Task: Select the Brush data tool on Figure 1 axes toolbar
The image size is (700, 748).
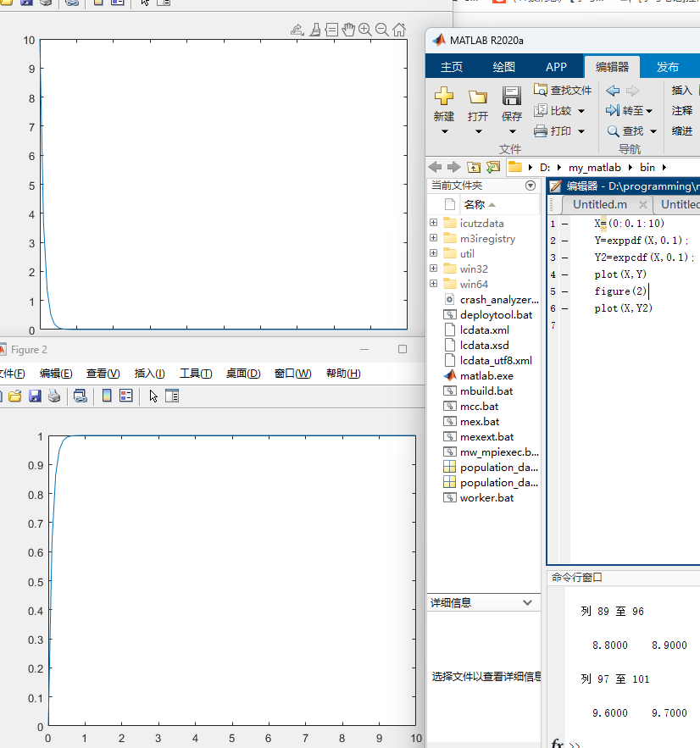Action: (315, 30)
